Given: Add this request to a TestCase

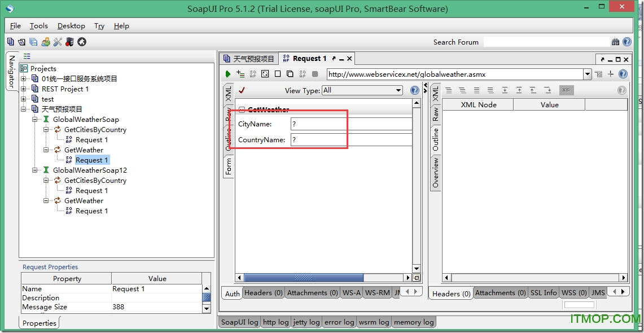Looking at the screenshot, I should 240,74.
